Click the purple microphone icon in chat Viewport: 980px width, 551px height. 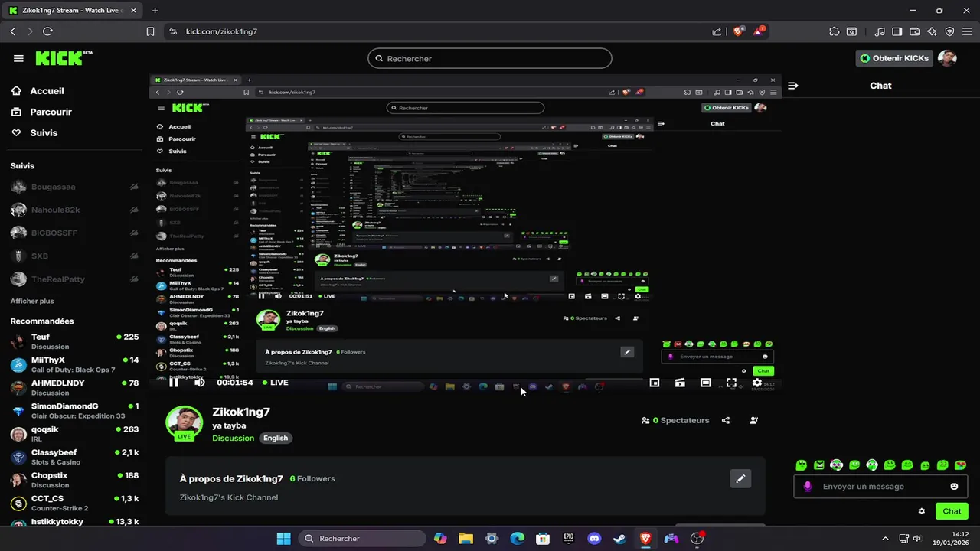[808, 487]
